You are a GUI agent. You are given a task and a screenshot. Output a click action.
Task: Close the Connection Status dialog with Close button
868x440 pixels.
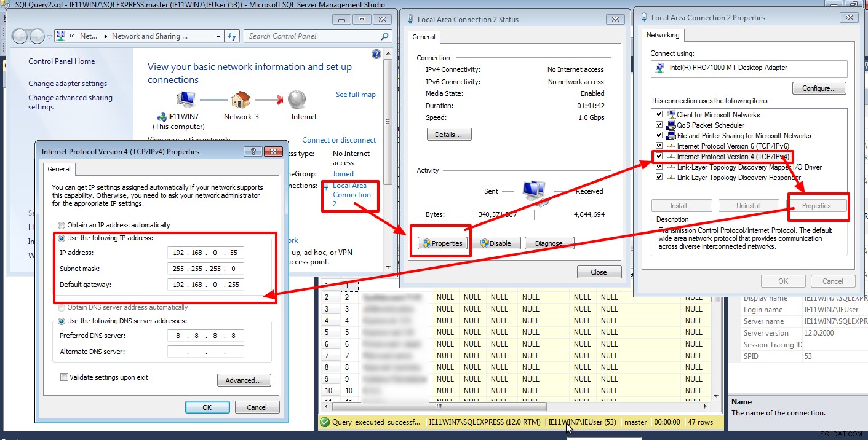[x=599, y=272]
